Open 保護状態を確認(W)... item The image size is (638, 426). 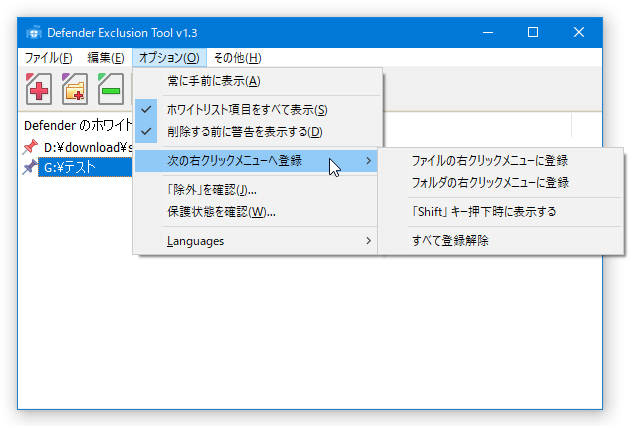tap(256, 212)
